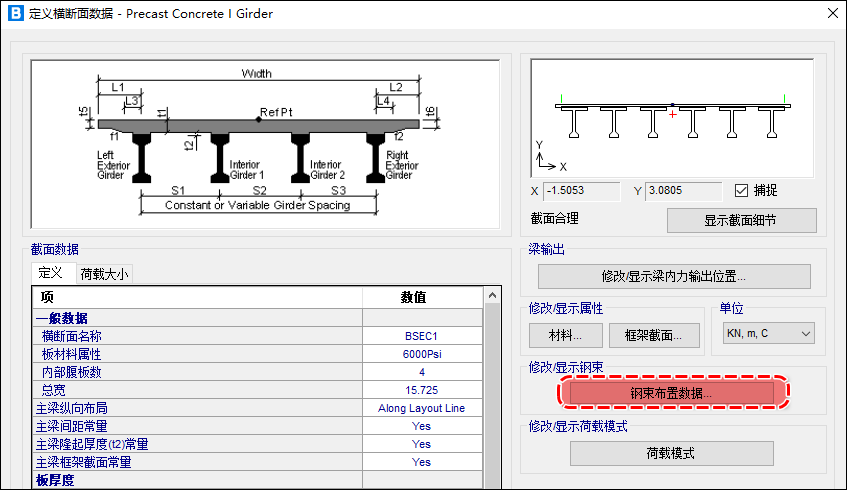The width and height of the screenshot is (847, 490).
Task: Open the 荷载模式 dialog button
Action: coord(672,453)
